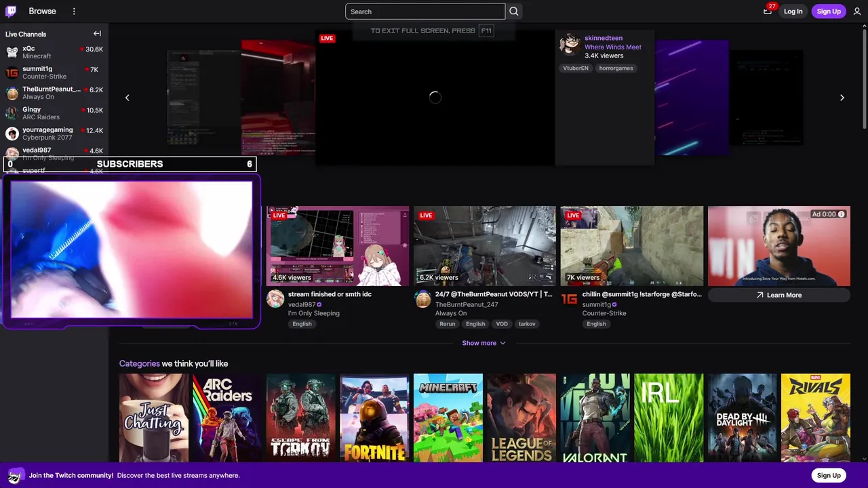Viewport: 868px width, 488px height.
Task: Open TheBurntPeanut sidebar avatar
Action: coord(12,93)
